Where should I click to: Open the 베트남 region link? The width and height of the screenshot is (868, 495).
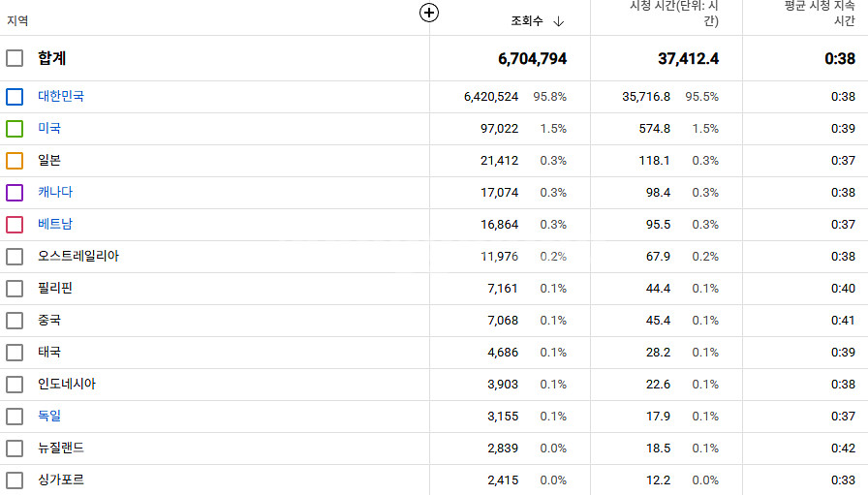(x=55, y=225)
